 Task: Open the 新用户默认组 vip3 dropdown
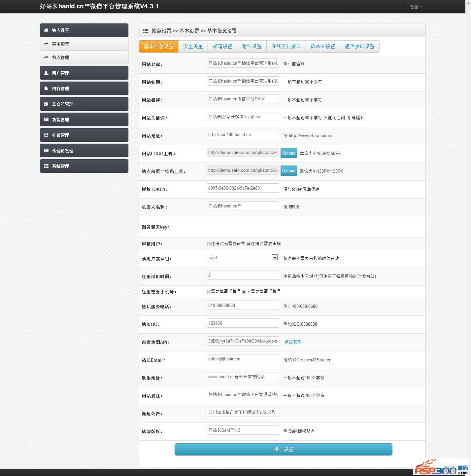click(243, 257)
